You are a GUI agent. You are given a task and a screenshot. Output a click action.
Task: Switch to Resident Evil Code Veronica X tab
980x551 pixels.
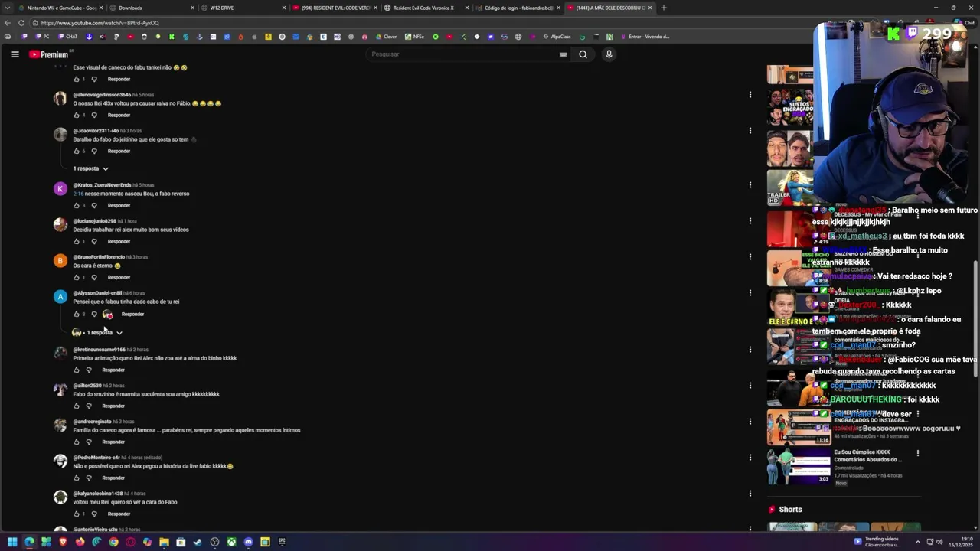click(426, 8)
